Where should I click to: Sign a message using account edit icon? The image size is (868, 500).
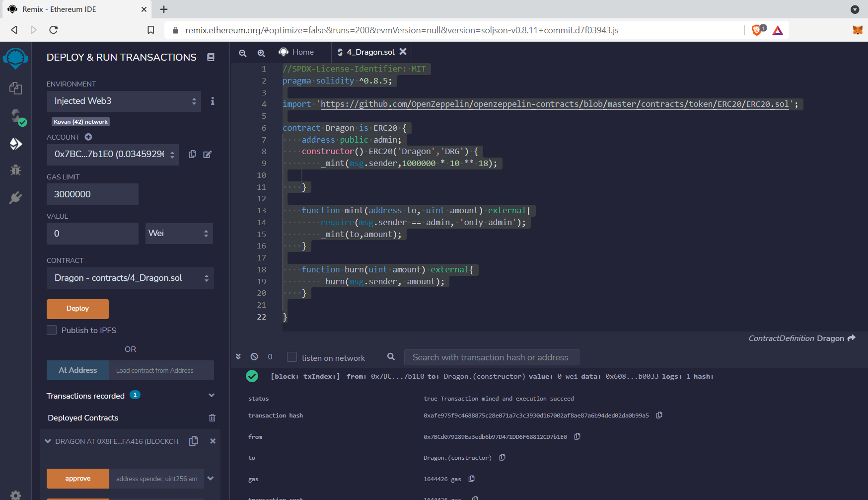click(x=208, y=154)
